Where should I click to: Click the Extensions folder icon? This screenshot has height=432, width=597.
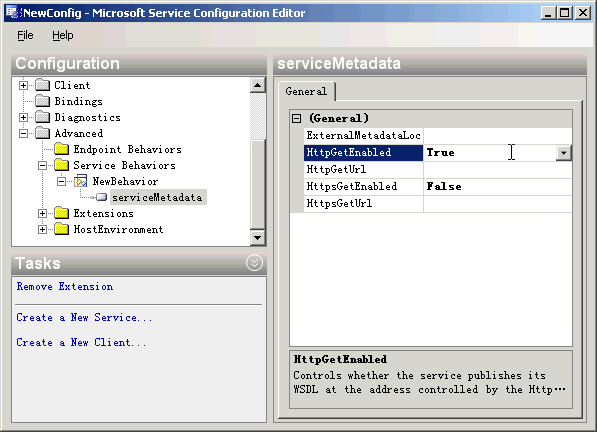tap(62, 213)
